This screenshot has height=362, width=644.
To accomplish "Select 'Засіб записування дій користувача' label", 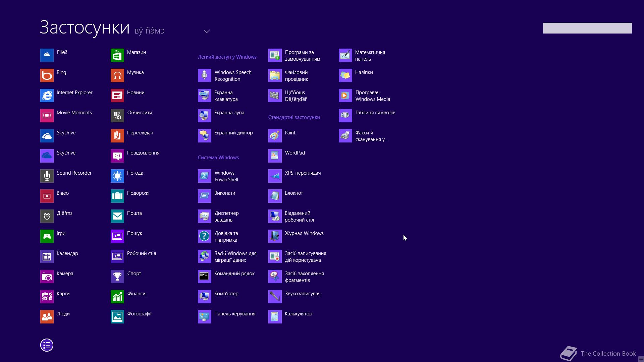I will tap(306, 257).
